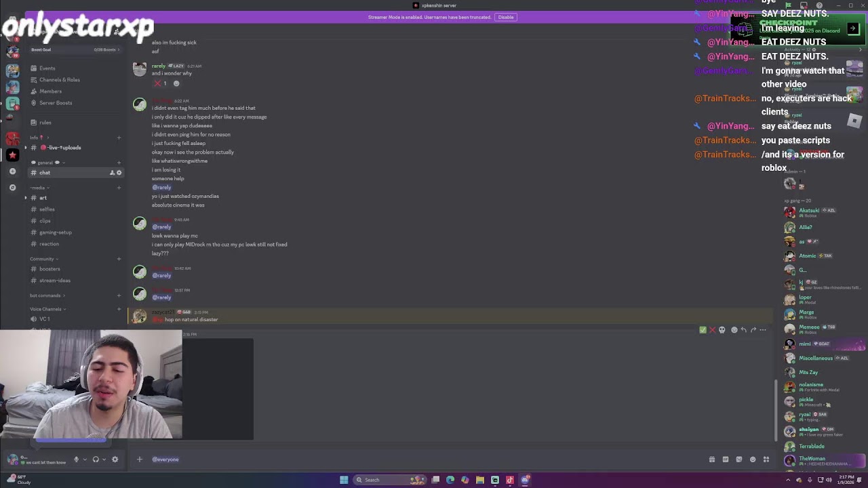Image resolution: width=868 pixels, height=488 pixels.
Task: Deafen with the headphones icon
Action: pos(96,460)
